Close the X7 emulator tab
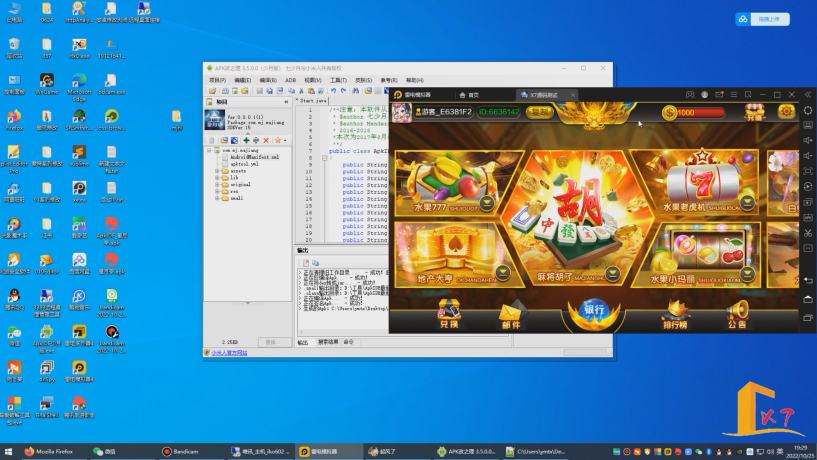Screen dimensions: 817x460 [573, 95]
